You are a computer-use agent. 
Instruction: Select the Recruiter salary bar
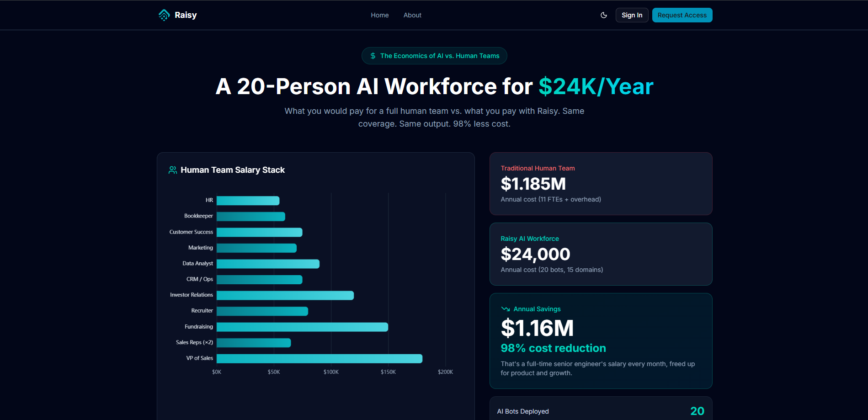(x=262, y=311)
